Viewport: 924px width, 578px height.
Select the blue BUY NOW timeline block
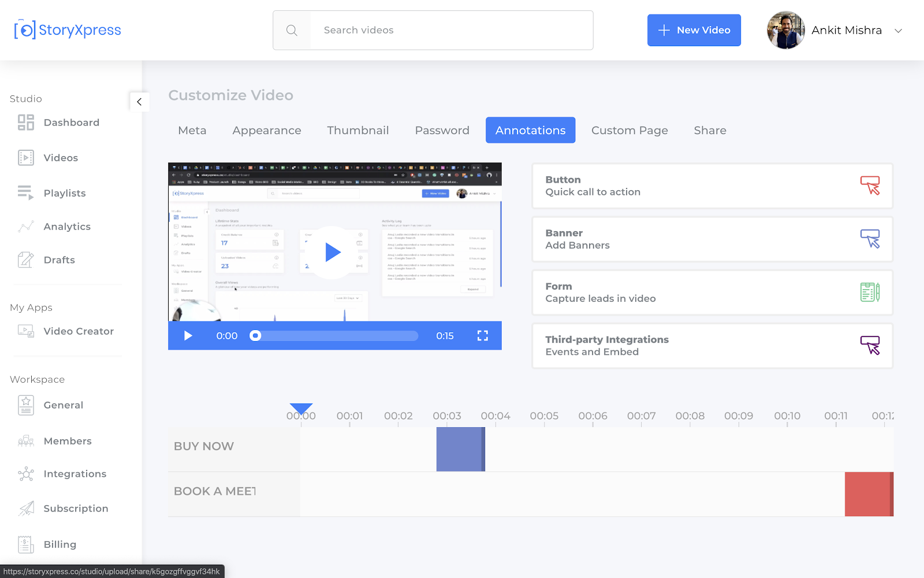pyautogui.click(x=461, y=449)
